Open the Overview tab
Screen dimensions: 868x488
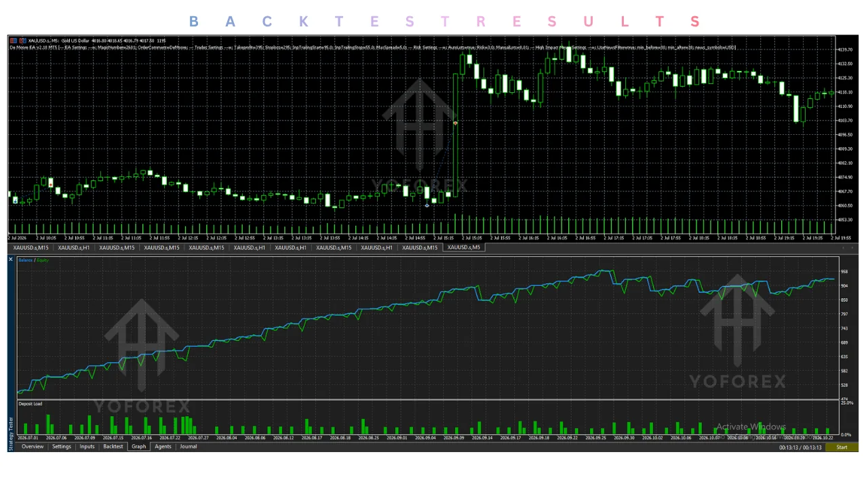[x=33, y=447]
